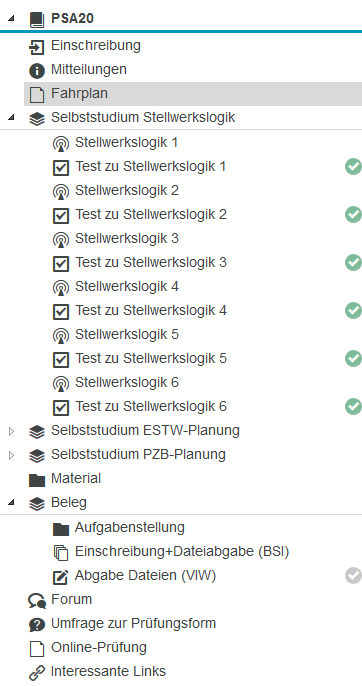The width and height of the screenshot is (362, 686).
Task: Click the folder icon next to Material
Action: pos(37,480)
